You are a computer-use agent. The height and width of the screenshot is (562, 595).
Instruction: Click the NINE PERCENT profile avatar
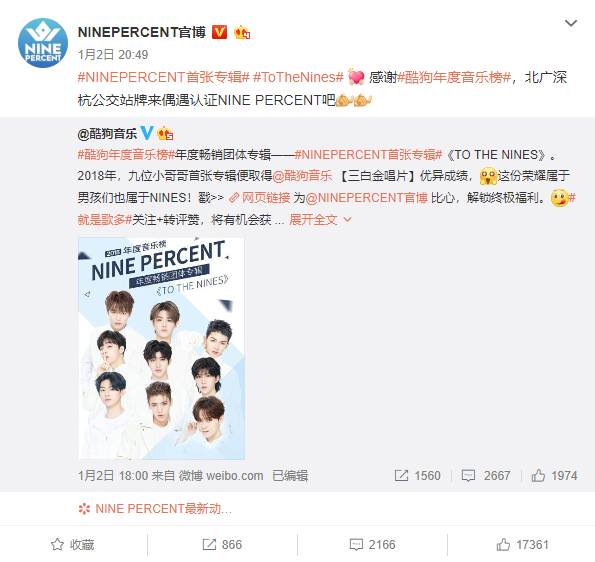point(43,43)
